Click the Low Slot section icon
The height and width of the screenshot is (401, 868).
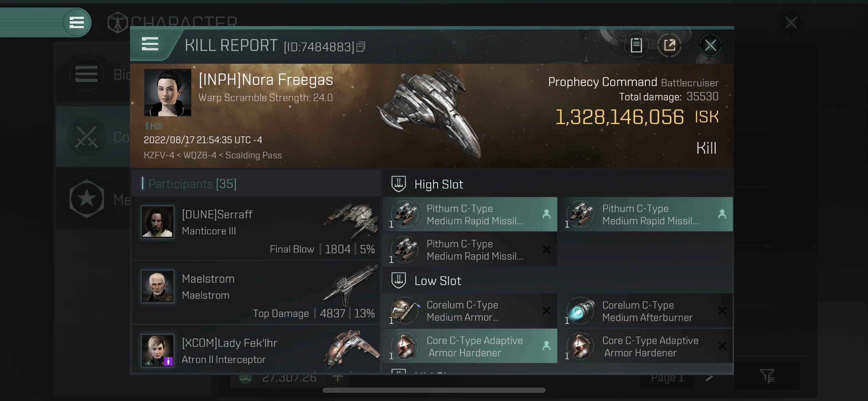point(399,281)
